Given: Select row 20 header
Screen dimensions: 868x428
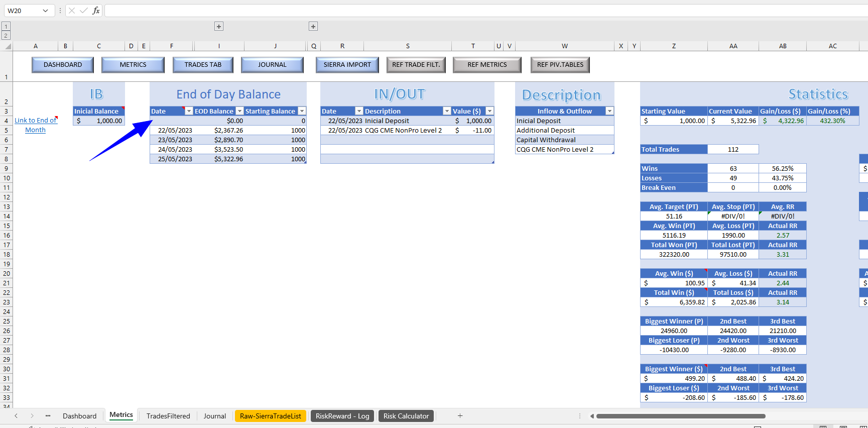Looking at the screenshot, I should click(x=7, y=274).
